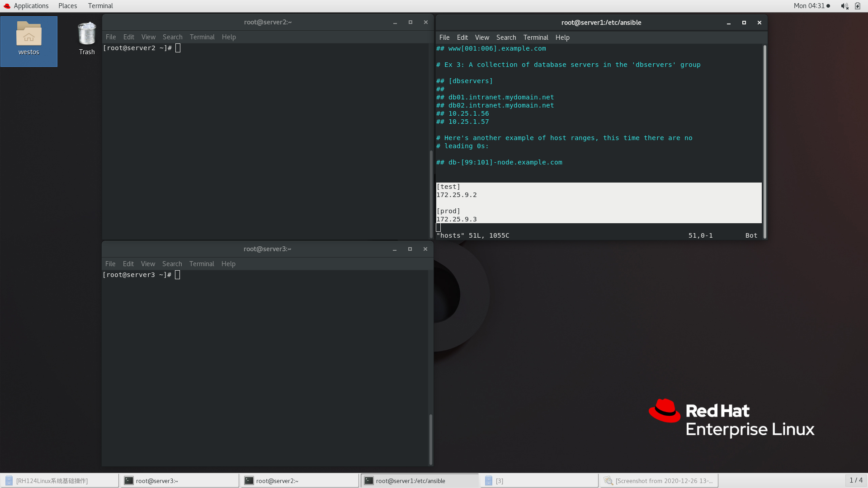868x488 pixels.
Task: Click the power status icon in top bar
Action: coord(858,6)
